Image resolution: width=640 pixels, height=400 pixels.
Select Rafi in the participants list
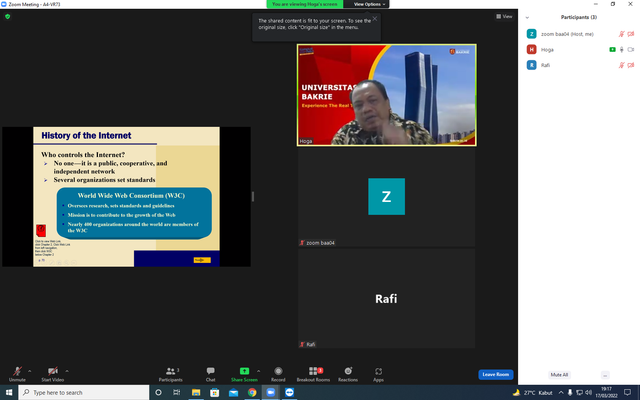coord(579,65)
